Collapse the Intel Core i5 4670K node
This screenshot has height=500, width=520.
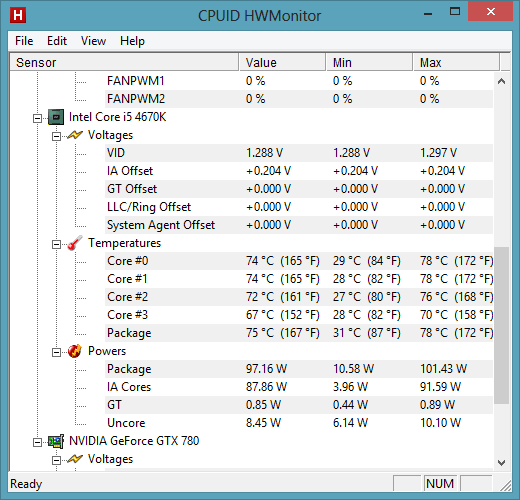pos(38,118)
